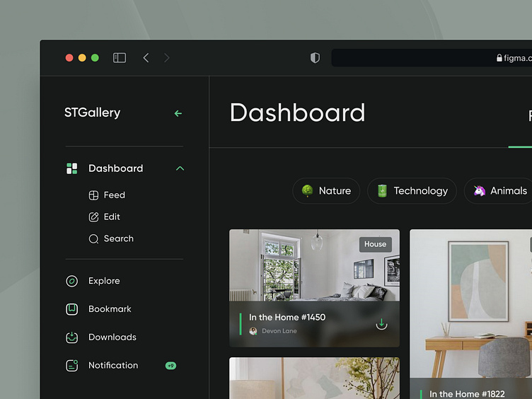Viewport: 532px width, 399px height.
Task: Click the Downloads tray icon
Action: pos(71,337)
